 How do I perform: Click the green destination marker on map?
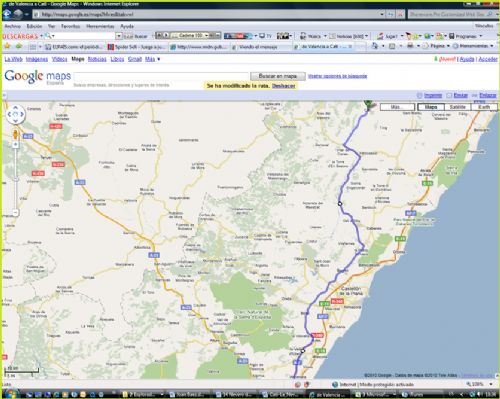368,104
